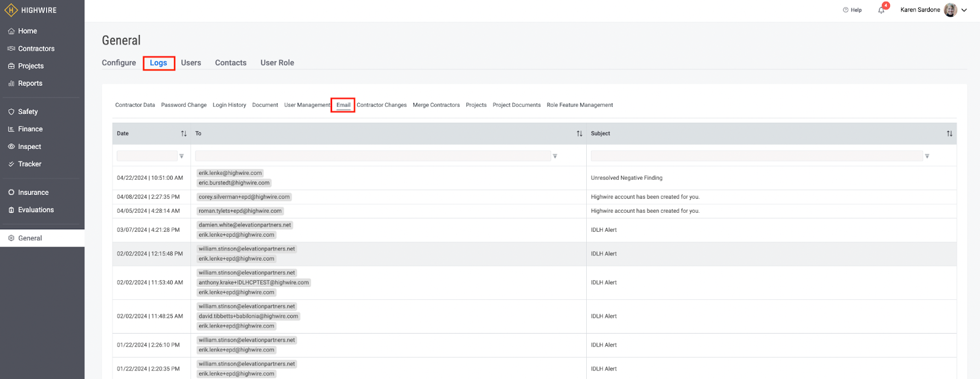This screenshot has width=980, height=379.
Task: Click the damien.white@elevationpartners.net recipient chip
Action: click(x=245, y=225)
